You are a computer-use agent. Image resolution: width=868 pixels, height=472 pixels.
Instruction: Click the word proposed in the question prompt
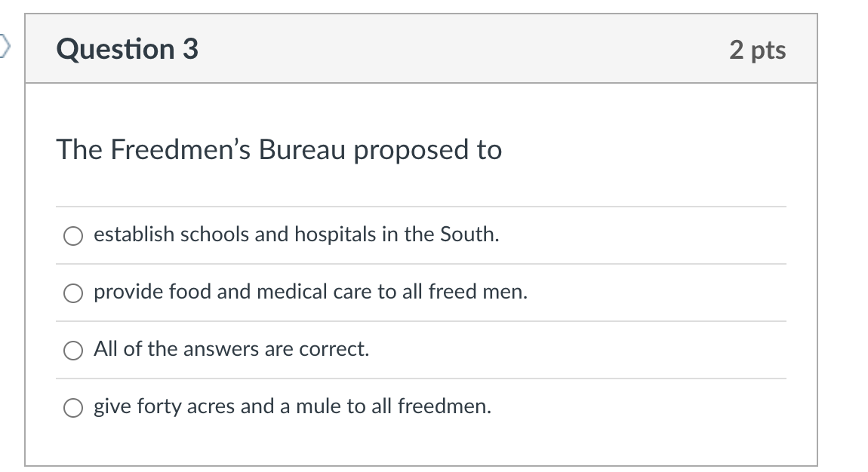[412, 150]
